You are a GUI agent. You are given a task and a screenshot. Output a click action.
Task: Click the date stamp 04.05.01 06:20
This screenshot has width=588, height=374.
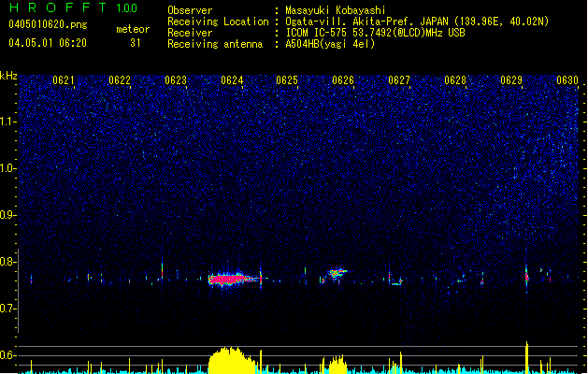click(x=48, y=43)
